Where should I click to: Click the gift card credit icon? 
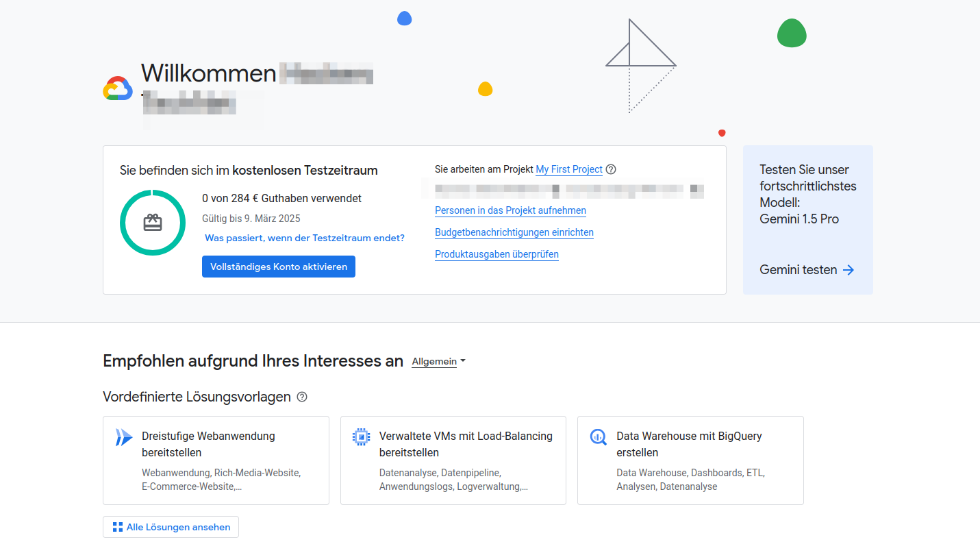pos(153,223)
